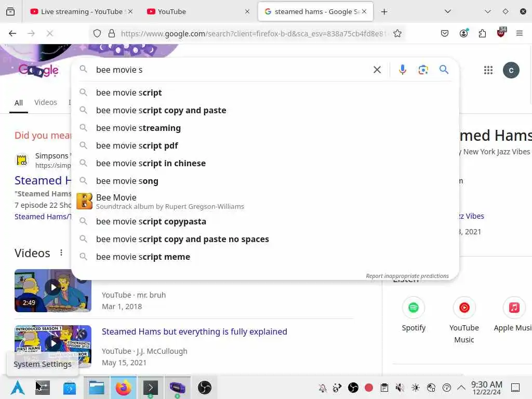Viewport: 532px width, 399px height.
Task: Expand the hidden system tray icons arrow
Action: (x=461, y=388)
